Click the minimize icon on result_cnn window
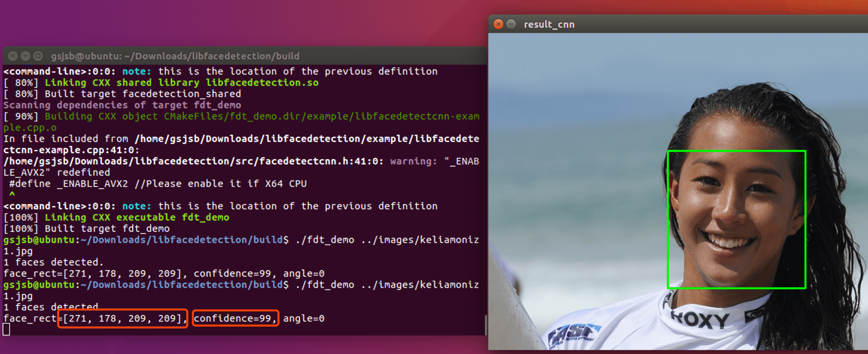The height and width of the screenshot is (354, 868). [511, 24]
